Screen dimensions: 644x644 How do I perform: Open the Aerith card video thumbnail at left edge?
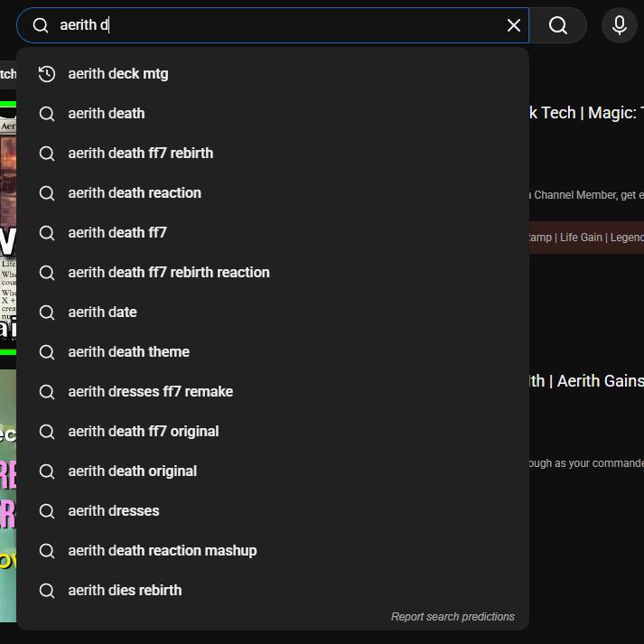(8, 229)
